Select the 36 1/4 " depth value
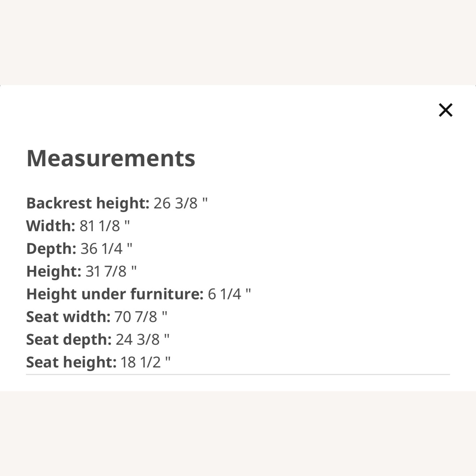The width and height of the screenshot is (476, 476). tap(106, 248)
